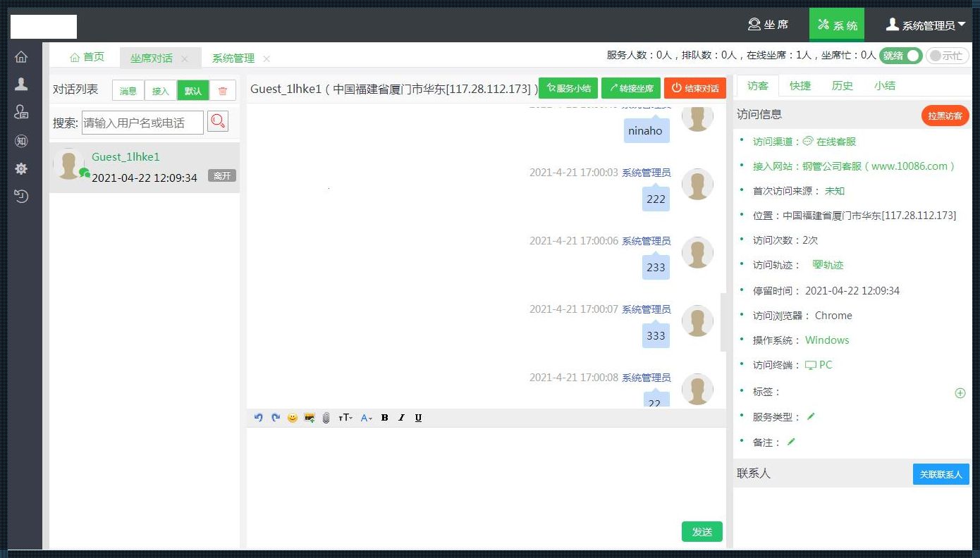Click the chat history scrollbar
Viewport: 980px width, 558px height.
(x=723, y=322)
